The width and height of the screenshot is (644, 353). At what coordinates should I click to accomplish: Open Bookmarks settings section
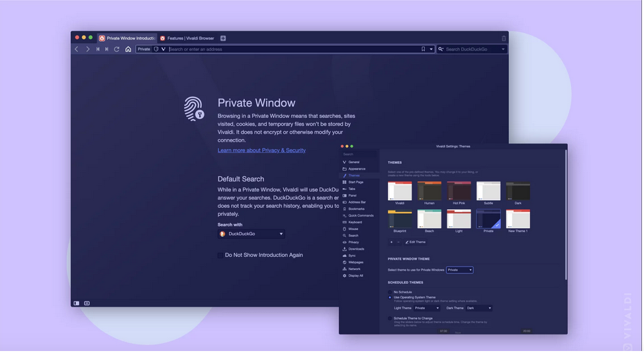[357, 209]
